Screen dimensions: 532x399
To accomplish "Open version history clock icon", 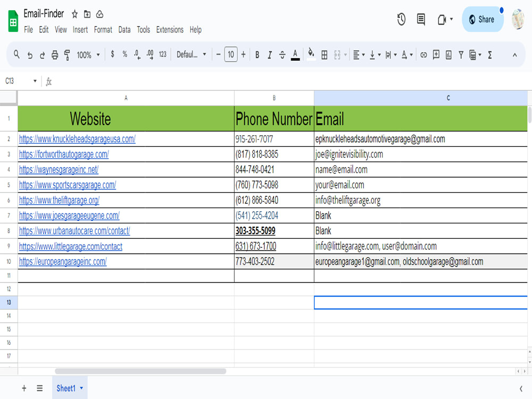I will tap(401, 19).
